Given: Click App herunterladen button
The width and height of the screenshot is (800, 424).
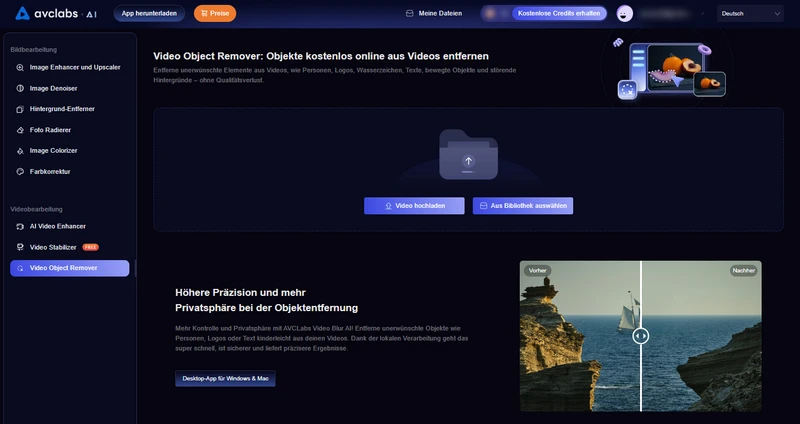Looking at the screenshot, I should click(x=149, y=14).
